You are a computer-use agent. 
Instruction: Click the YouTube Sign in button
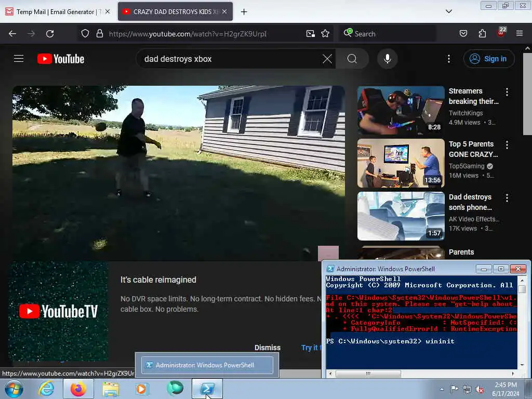(488, 59)
